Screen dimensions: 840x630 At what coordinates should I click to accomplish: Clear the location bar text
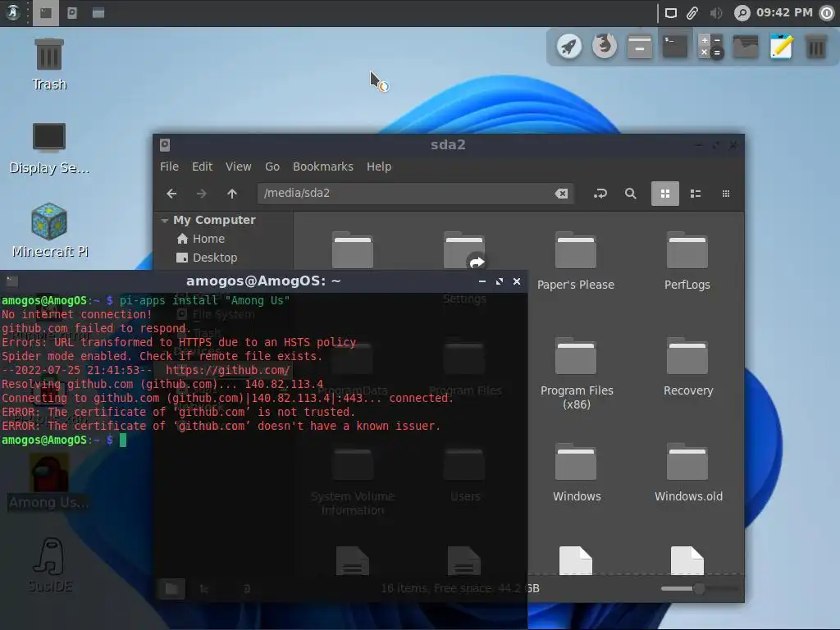pos(561,194)
